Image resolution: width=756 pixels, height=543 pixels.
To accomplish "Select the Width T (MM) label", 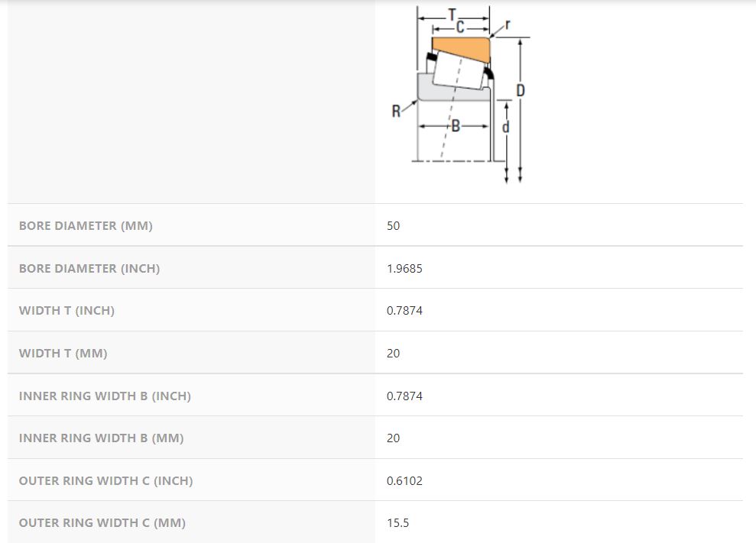I will click(x=63, y=354).
